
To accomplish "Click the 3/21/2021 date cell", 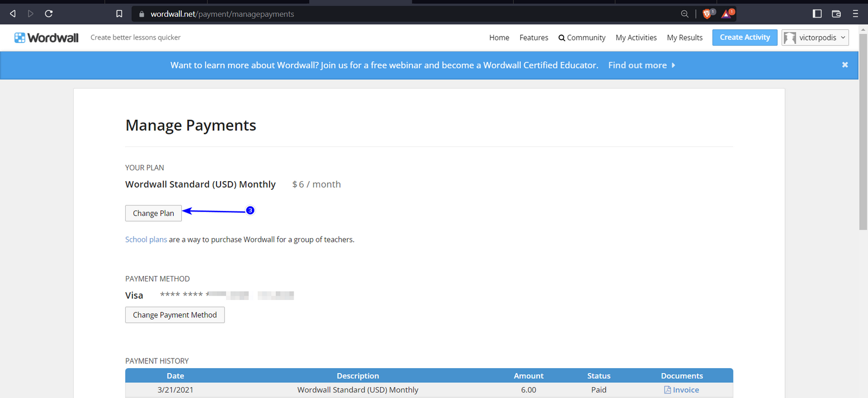I will coord(175,390).
